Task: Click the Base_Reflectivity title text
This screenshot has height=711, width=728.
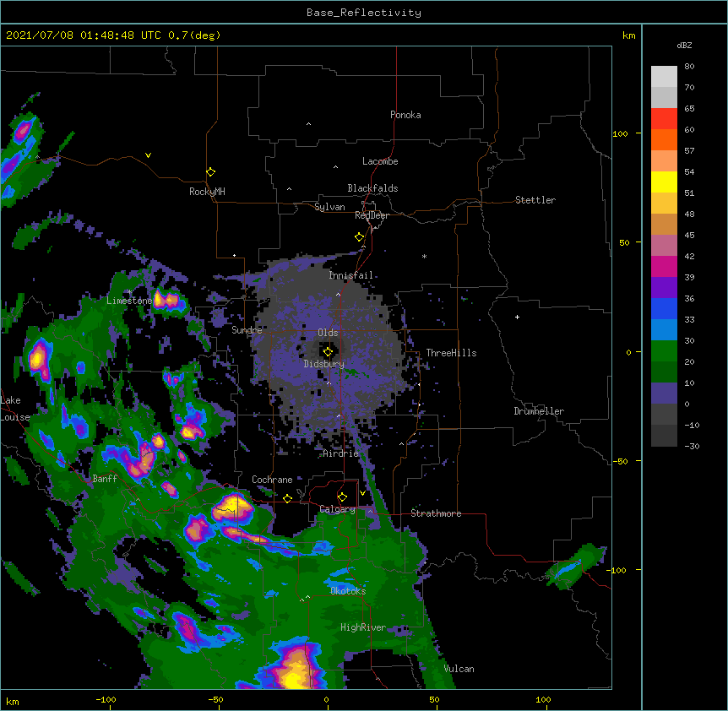Action: [x=364, y=13]
